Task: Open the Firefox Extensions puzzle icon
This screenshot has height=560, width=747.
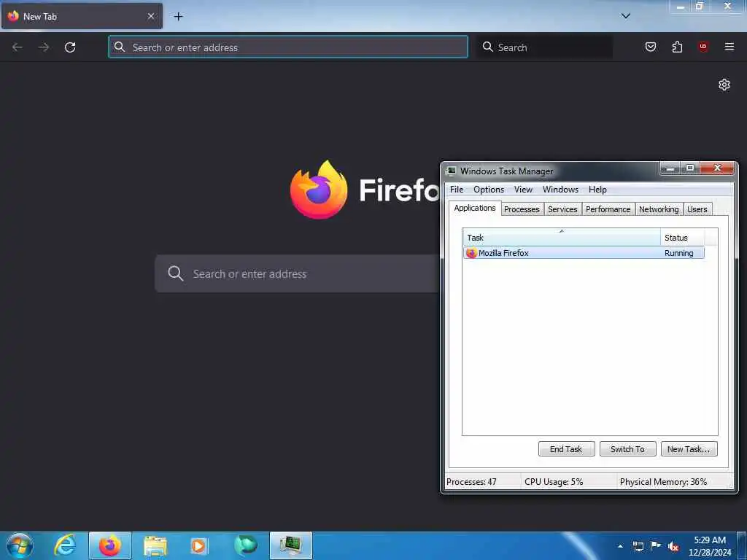Action: 677,47
